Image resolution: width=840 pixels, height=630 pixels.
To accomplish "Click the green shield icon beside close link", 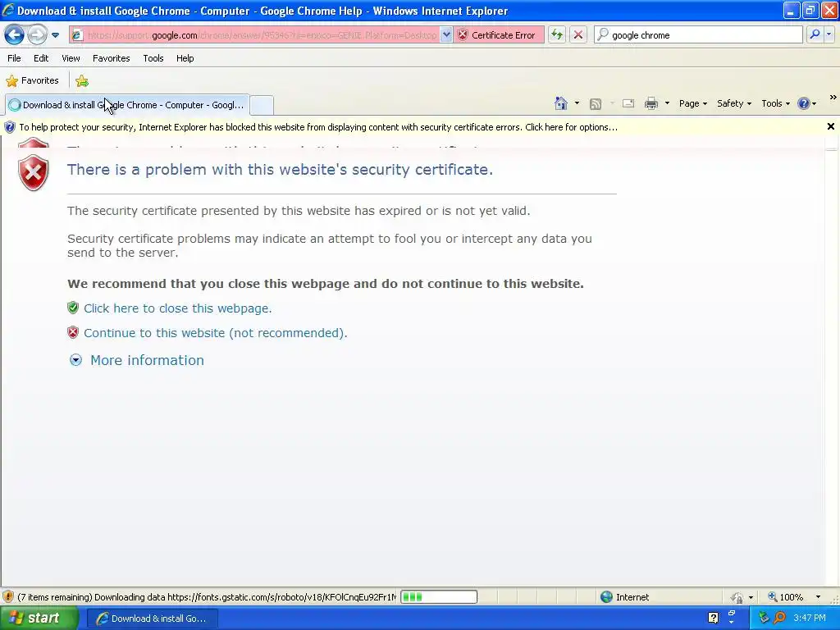I will [x=73, y=308].
